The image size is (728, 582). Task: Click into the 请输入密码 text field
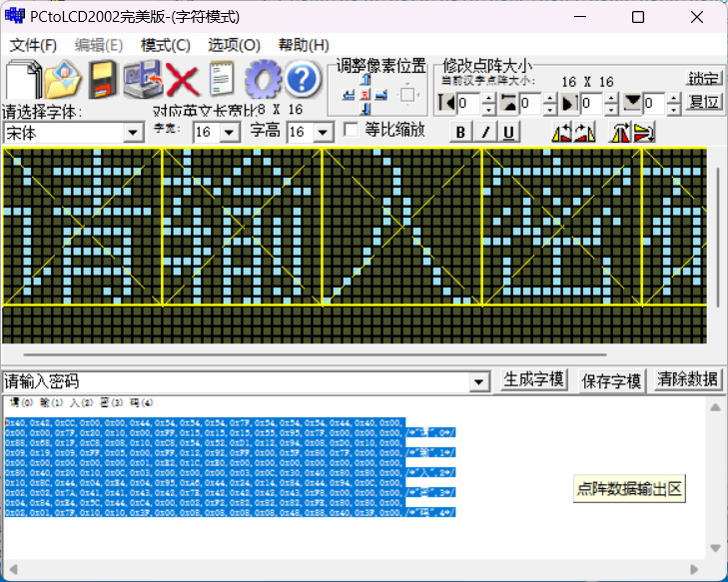pos(237,382)
